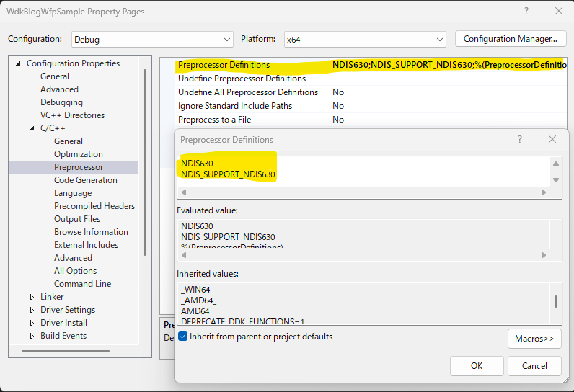Open Configuration Manager

click(x=510, y=39)
